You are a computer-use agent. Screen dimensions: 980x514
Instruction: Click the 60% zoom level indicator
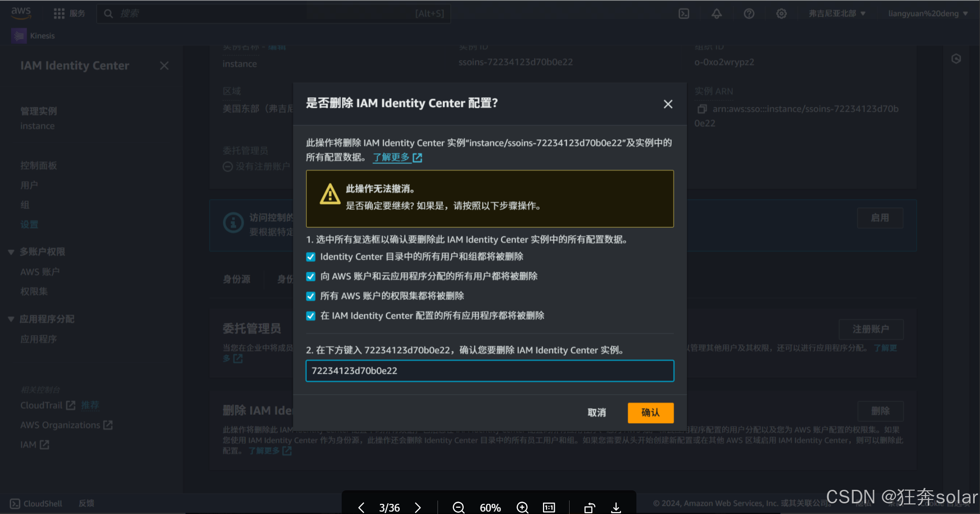point(490,508)
